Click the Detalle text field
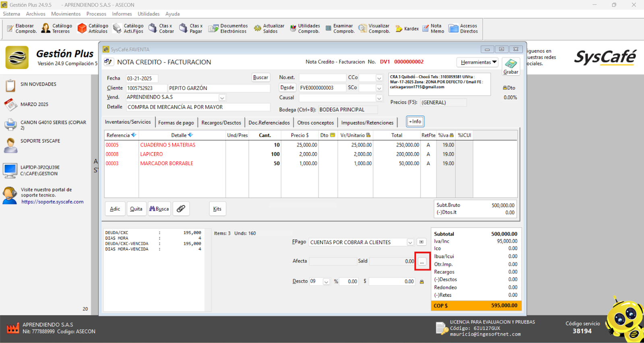The width and height of the screenshot is (644, 343). coord(198,107)
